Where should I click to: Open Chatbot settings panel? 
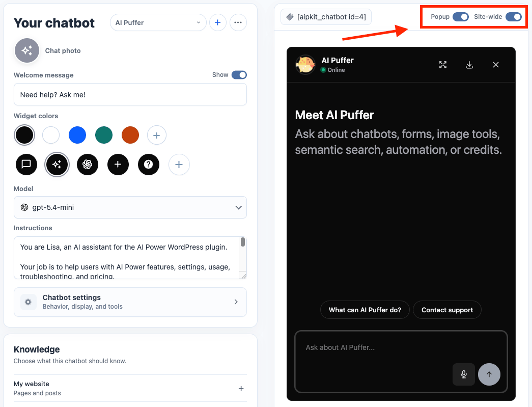click(x=130, y=302)
